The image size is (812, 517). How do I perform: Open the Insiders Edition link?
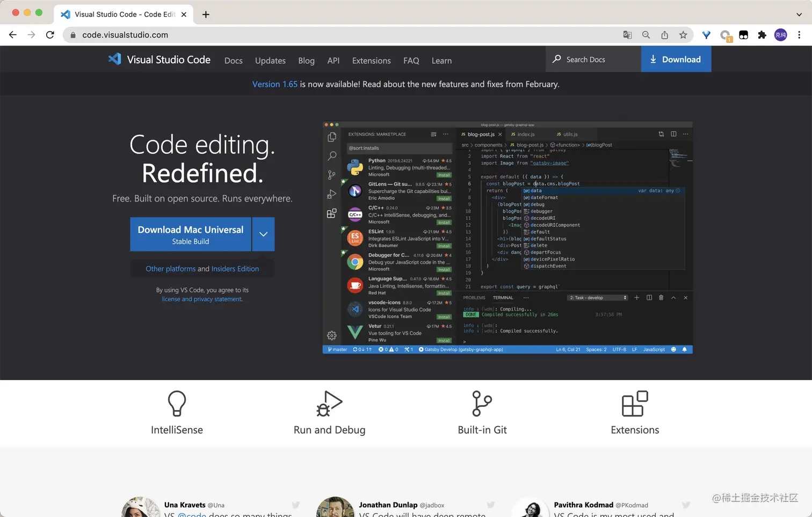[x=235, y=269]
